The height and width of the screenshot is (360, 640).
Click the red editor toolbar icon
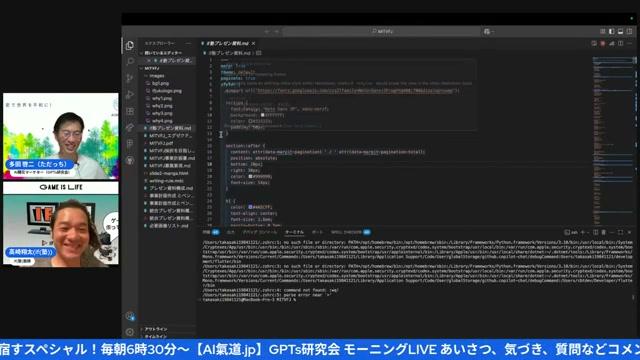[602, 43]
